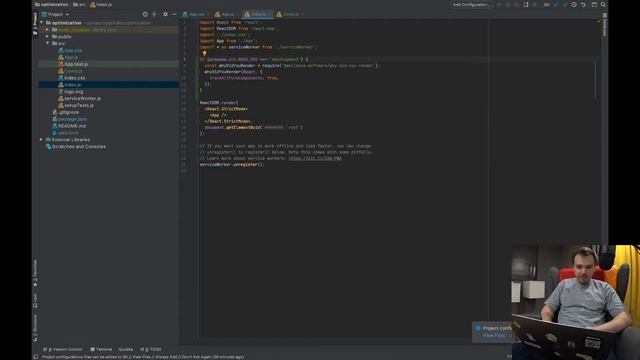Open the Structure vertical tool tab
The height and width of the screenshot is (360, 640).
coord(35,327)
